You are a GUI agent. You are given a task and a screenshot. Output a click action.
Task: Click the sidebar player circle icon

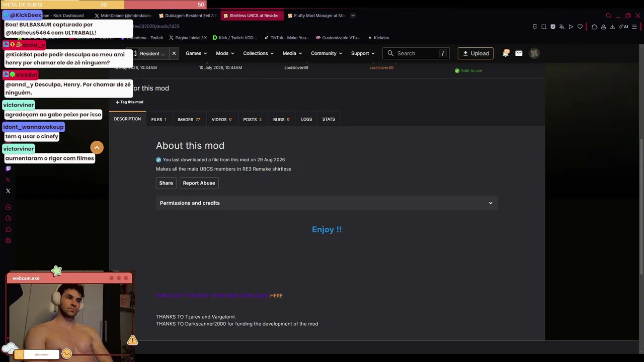8,207
